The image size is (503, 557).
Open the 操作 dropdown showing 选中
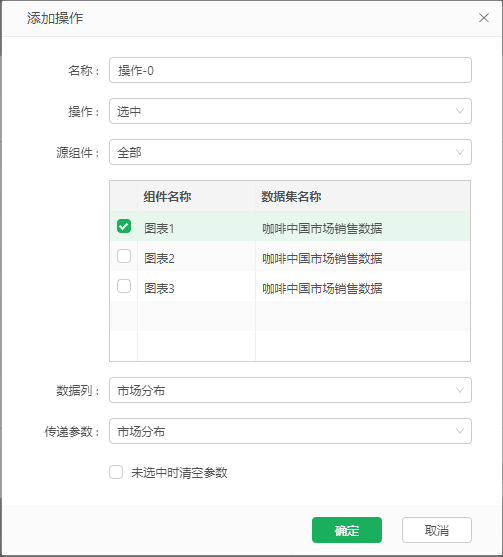[290, 111]
